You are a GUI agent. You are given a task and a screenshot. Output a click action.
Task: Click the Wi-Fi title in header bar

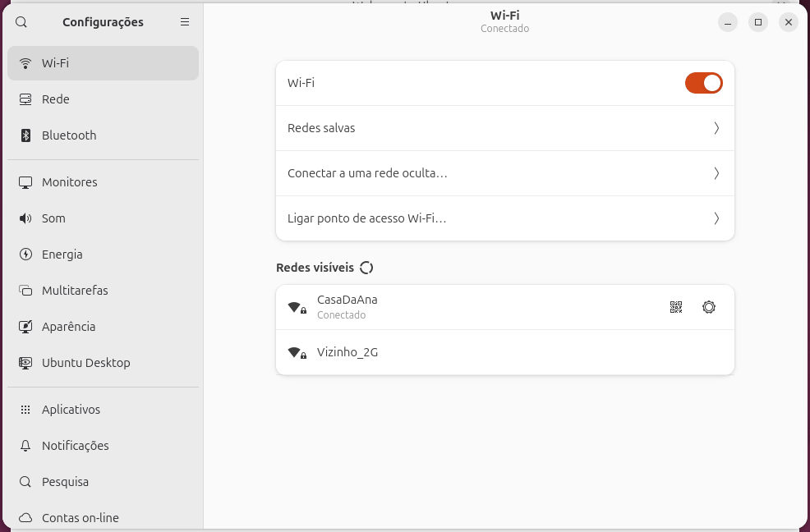coord(504,16)
